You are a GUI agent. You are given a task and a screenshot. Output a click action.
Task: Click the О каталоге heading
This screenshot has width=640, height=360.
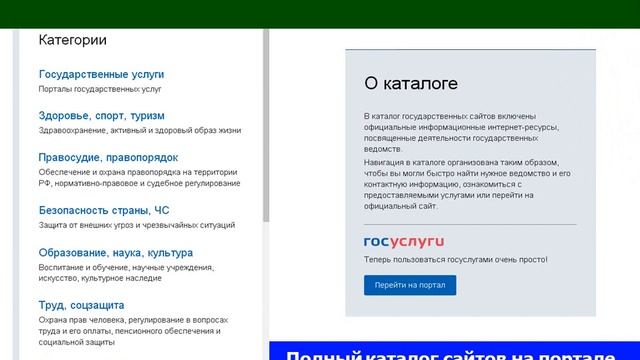coord(411,84)
